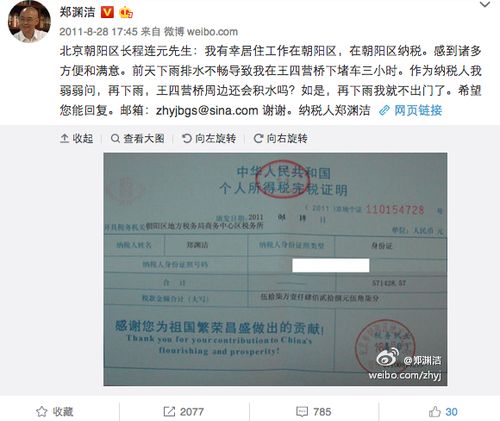Click the user avatar photo
The height and width of the screenshot is (421, 500).
(29, 22)
